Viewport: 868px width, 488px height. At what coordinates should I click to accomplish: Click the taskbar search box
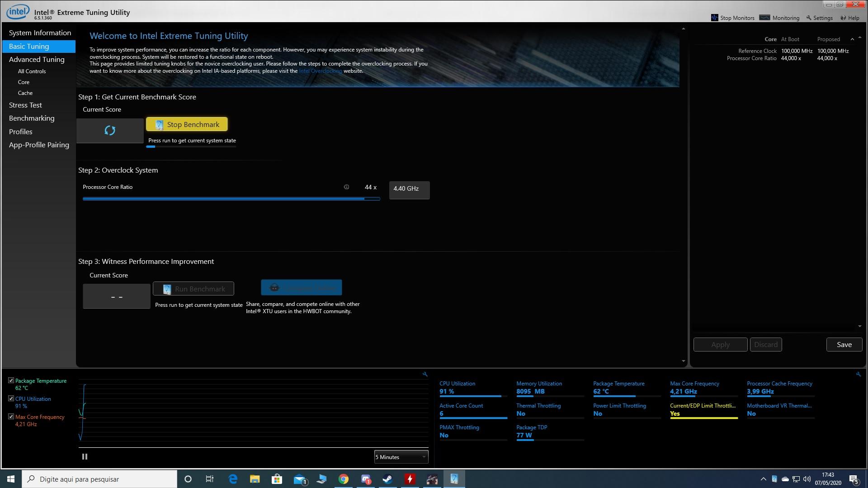point(99,479)
